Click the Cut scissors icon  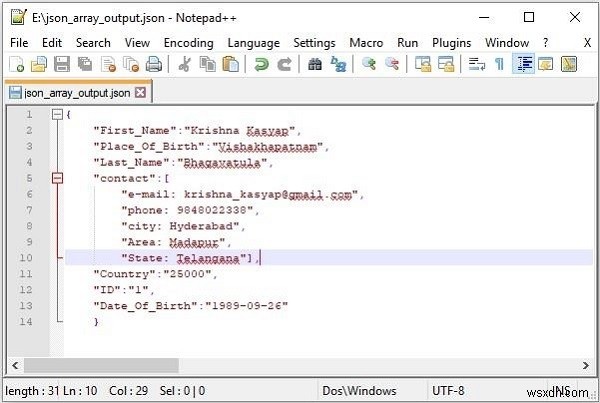tap(184, 64)
